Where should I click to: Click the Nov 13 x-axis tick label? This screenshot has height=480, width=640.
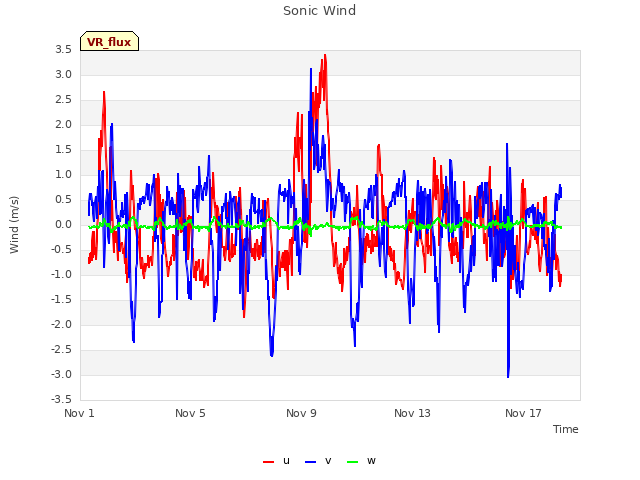(x=412, y=413)
